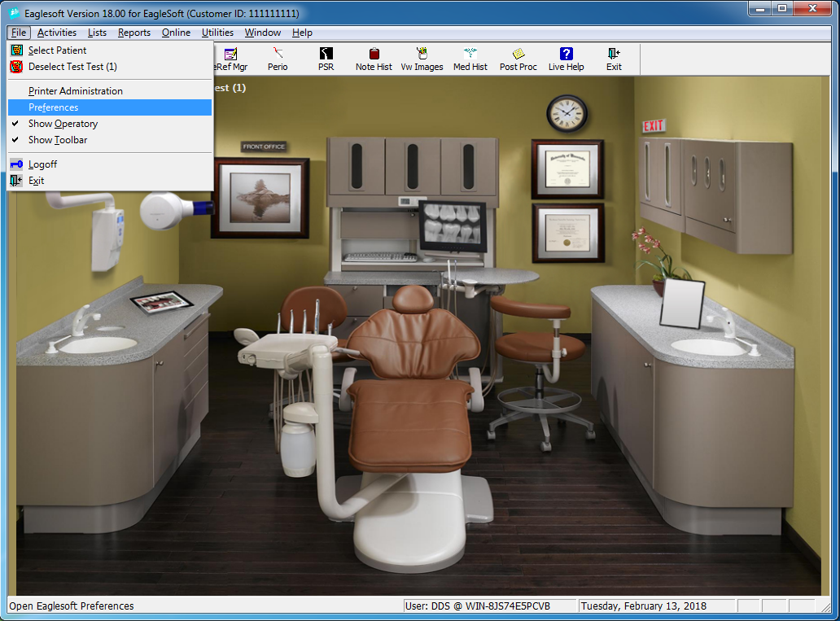Open Live Help from the toolbar
Screen dimensions: 840x621
(567, 59)
